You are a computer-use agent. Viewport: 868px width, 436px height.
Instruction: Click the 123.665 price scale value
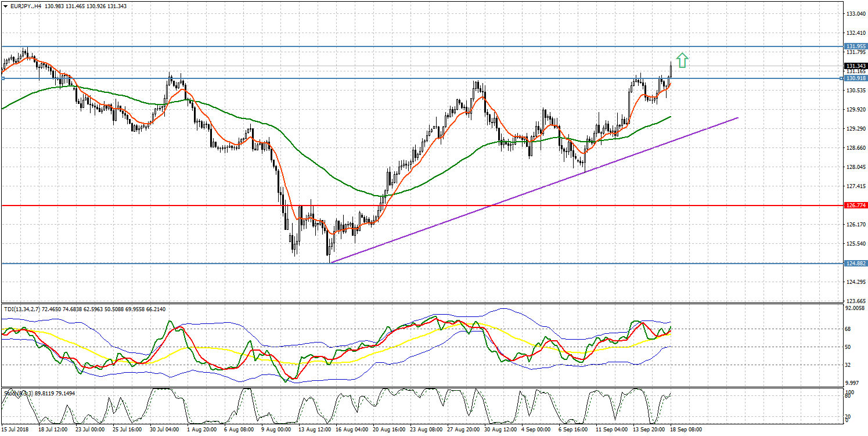point(855,301)
